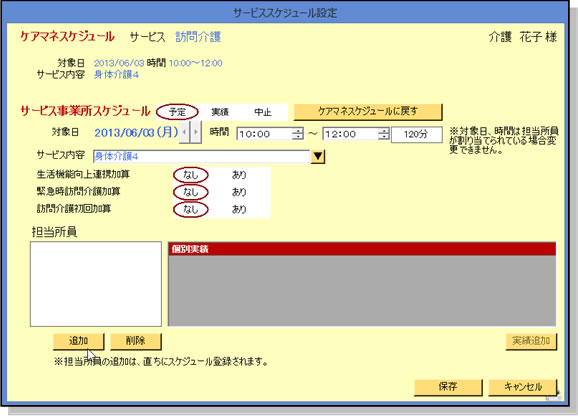This screenshot has width=578, height=416.
Task: Select the 中止 status option
Action: (x=263, y=112)
